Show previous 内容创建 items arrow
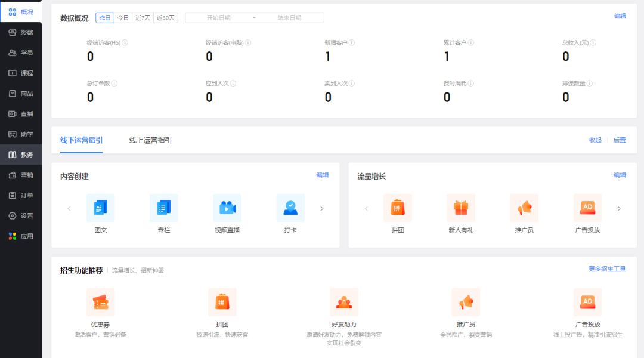Viewport: 644px width, 358px height. (x=69, y=209)
